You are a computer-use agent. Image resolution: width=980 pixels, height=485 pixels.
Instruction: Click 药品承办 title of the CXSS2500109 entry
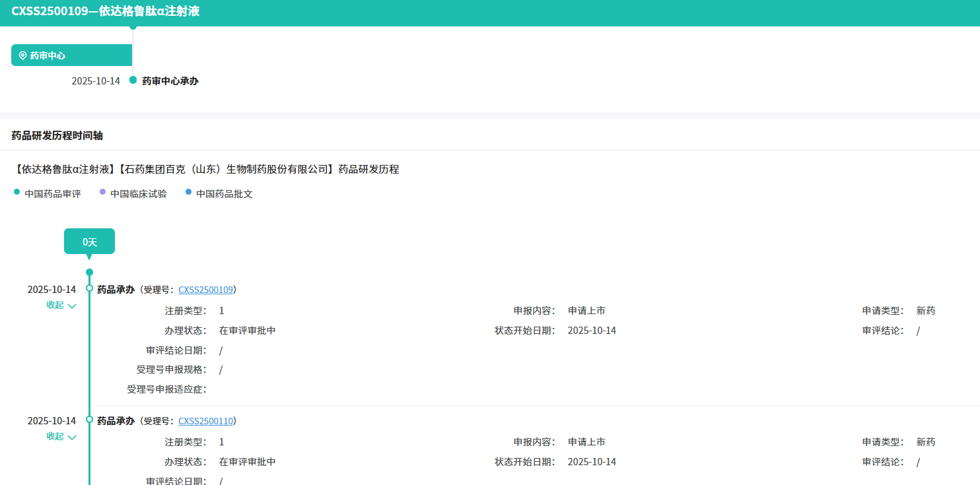(116, 290)
